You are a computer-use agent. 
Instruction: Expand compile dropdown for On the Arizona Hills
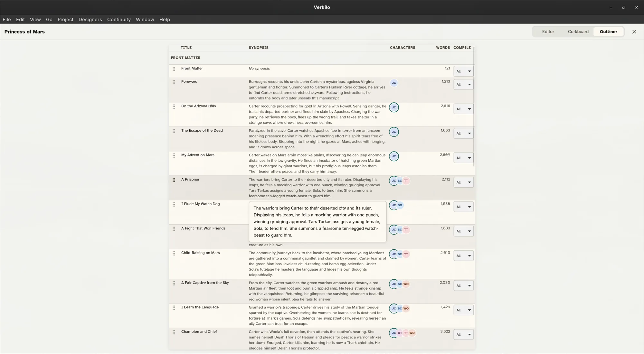click(463, 109)
